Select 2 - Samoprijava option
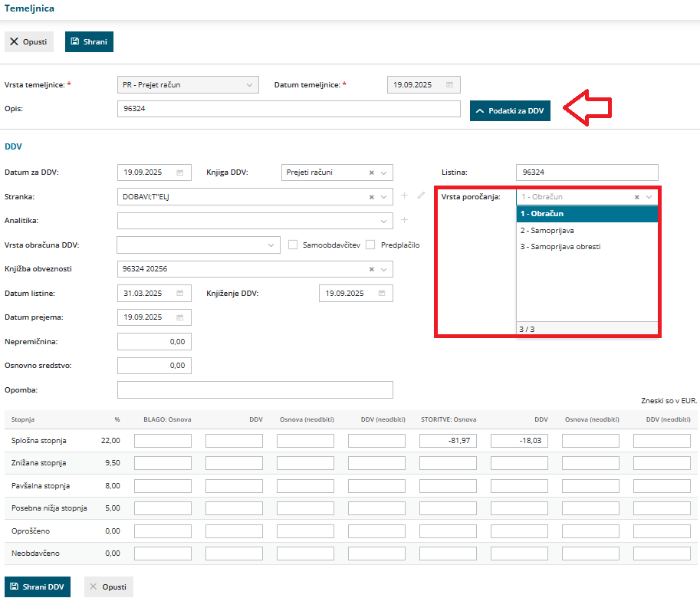 [x=587, y=230]
